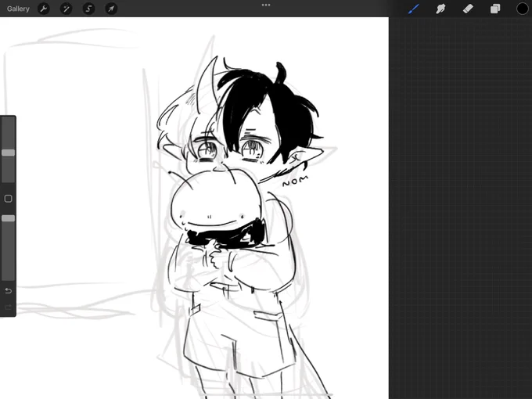Screen dimensions: 532x399
Task: Open the Actions wrench menu
Action: click(44, 9)
